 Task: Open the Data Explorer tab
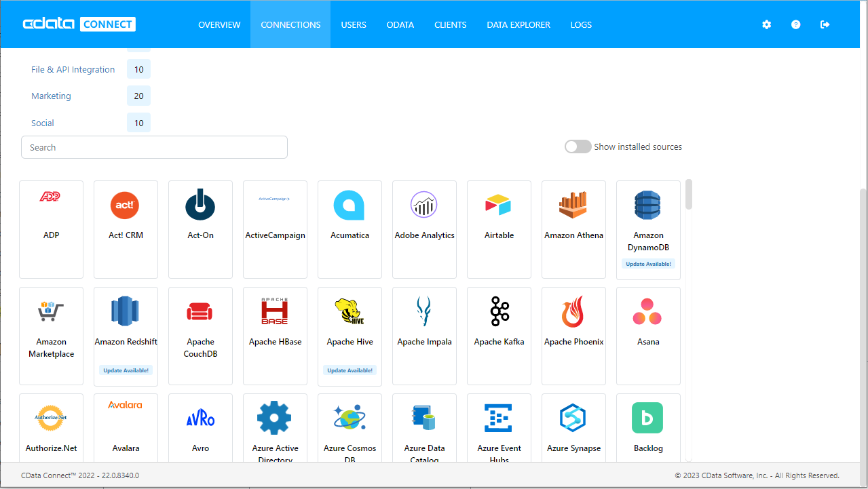pyautogui.click(x=518, y=24)
